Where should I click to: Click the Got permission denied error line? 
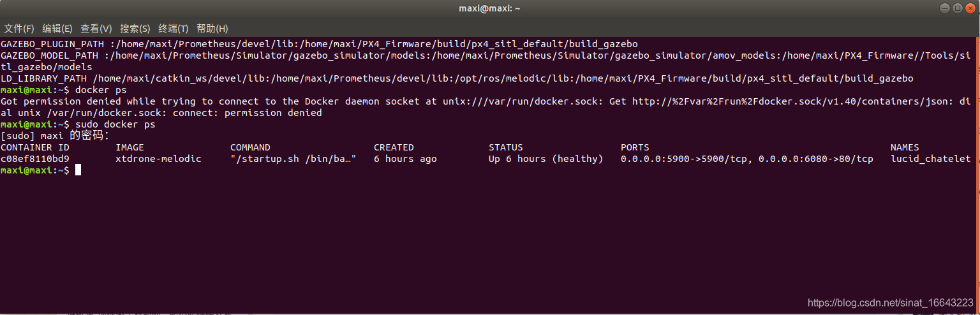pyautogui.click(x=485, y=101)
